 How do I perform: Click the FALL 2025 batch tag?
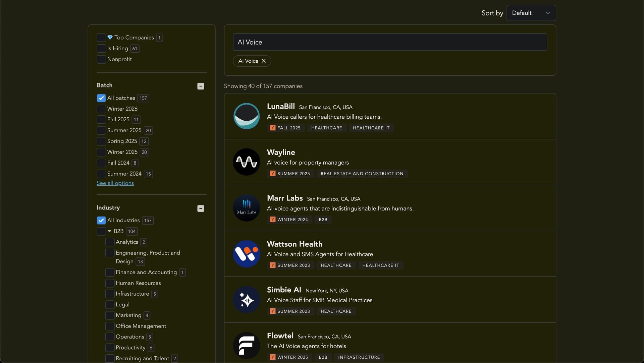pyautogui.click(x=286, y=128)
